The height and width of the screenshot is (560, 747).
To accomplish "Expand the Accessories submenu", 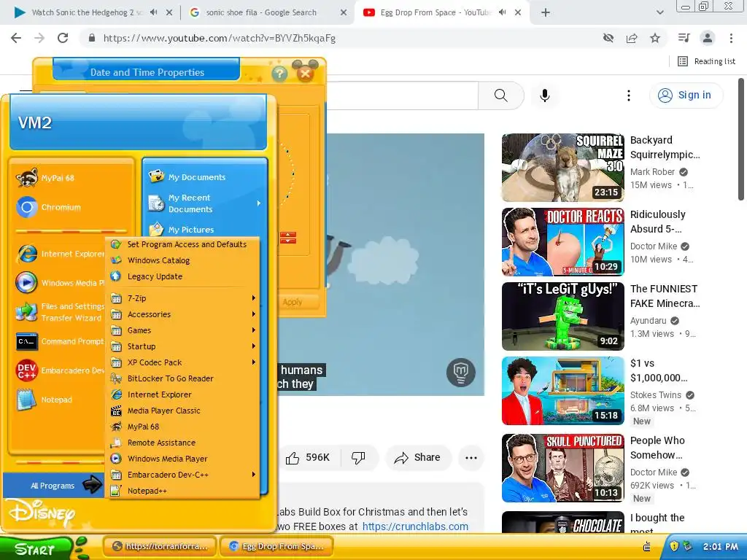I will (183, 314).
